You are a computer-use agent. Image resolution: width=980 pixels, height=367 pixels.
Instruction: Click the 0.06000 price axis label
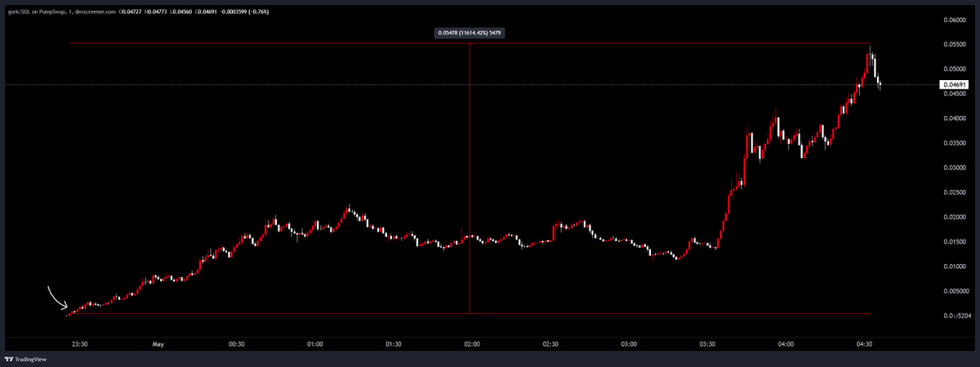click(x=955, y=20)
